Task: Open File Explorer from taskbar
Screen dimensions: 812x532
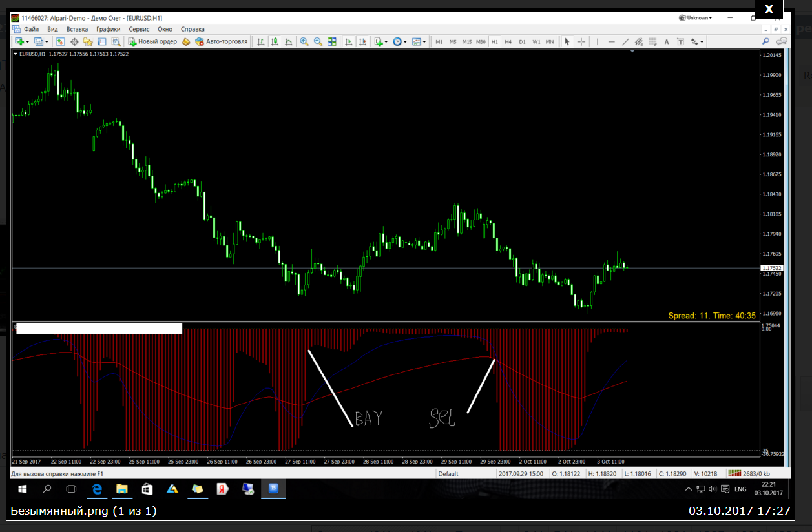Action: (121, 489)
